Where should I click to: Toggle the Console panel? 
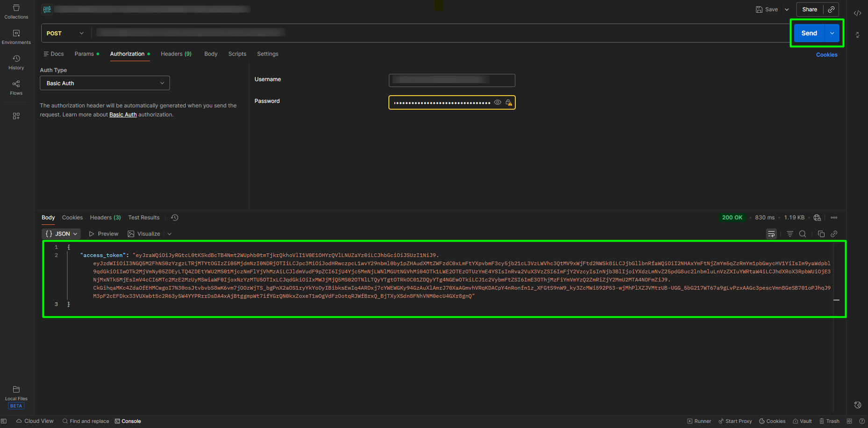[x=128, y=421]
